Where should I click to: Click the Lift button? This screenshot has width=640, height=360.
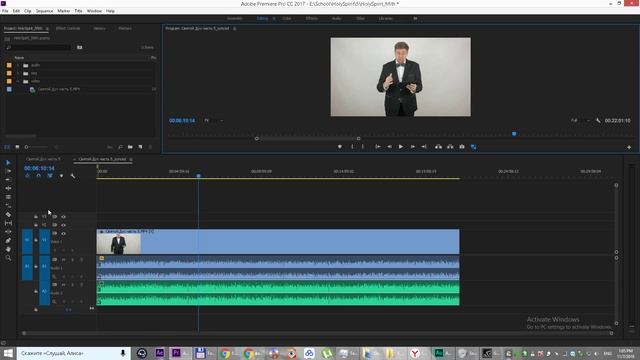[438, 147]
